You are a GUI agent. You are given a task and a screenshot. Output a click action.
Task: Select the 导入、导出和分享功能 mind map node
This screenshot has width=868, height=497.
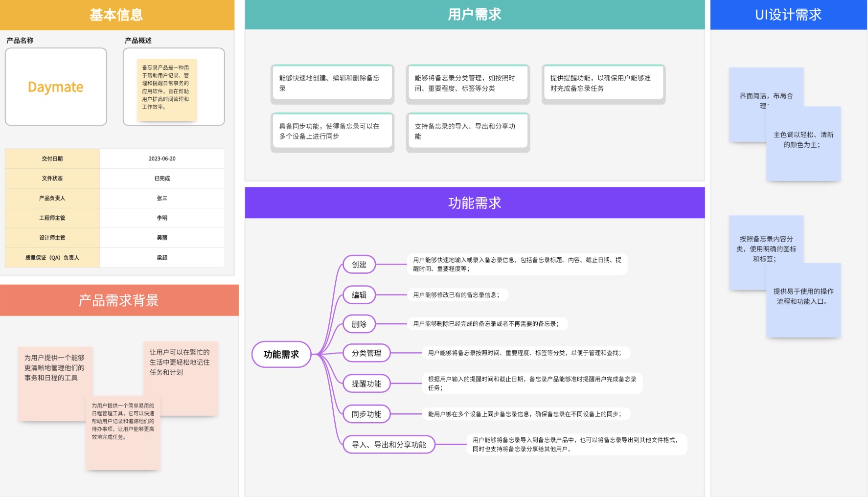[389, 445]
